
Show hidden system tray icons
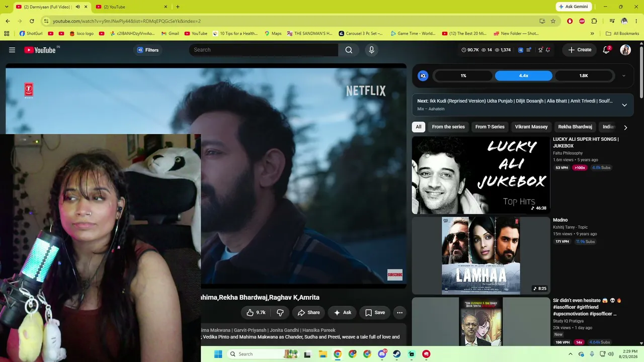click(570, 354)
